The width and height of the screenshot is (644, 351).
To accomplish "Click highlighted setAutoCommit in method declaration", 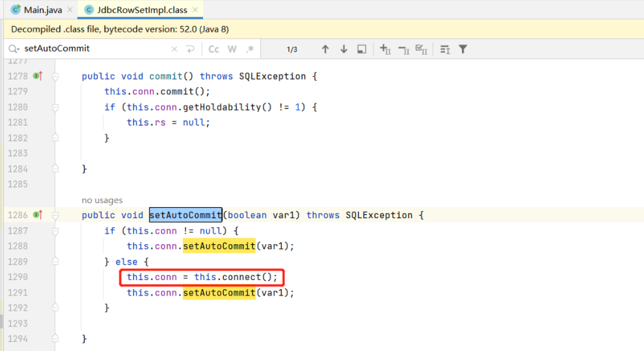I will pyautogui.click(x=185, y=215).
